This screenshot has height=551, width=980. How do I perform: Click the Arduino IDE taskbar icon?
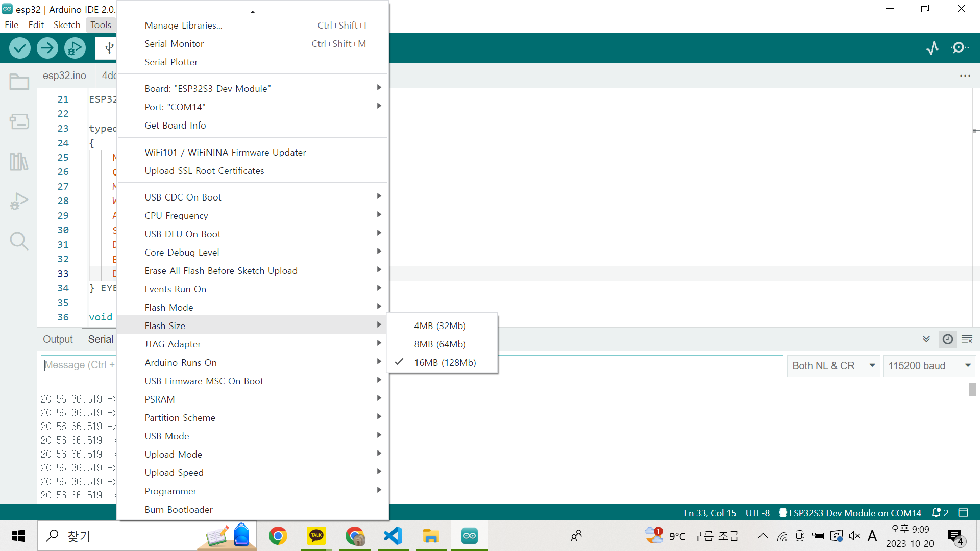pos(470,536)
